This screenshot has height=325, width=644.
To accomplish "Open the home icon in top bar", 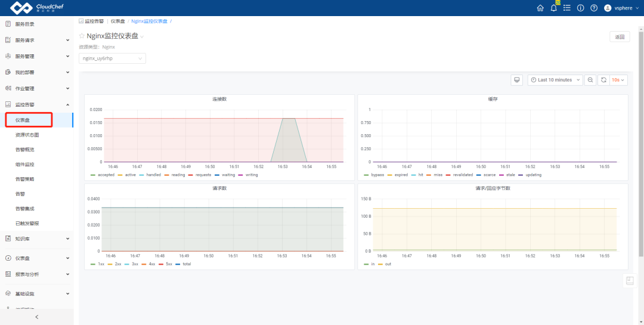I will (x=540, y=8).
